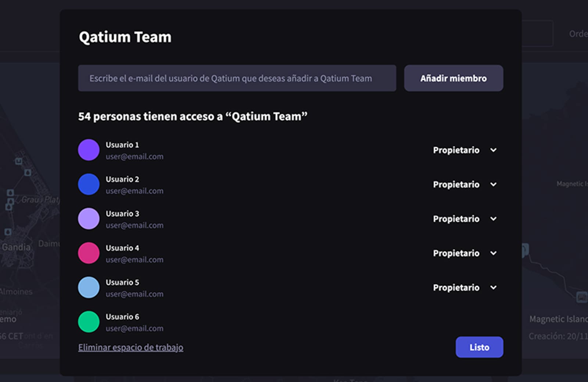Click Usuario 4 pink avatar

point(89,253)
